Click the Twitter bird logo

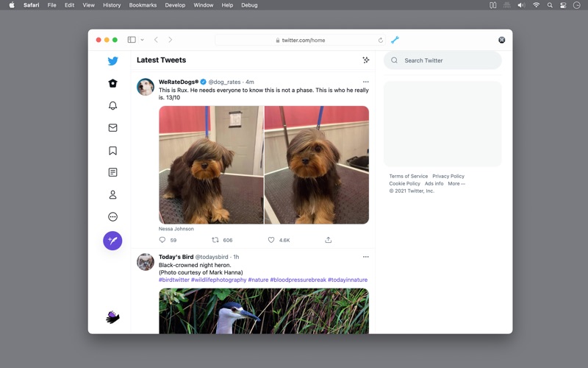click(112, 61)
